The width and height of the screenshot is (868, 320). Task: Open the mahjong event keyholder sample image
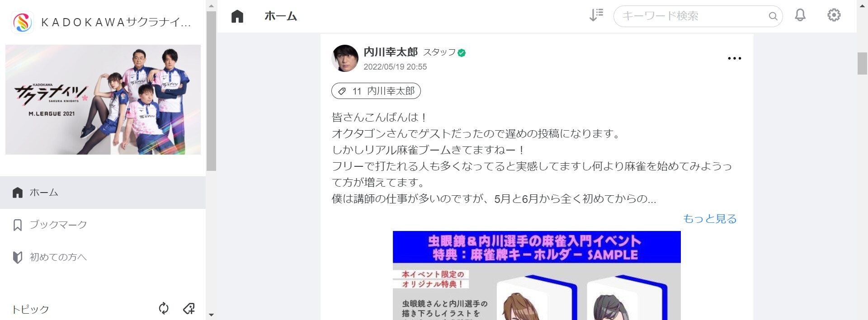[x=537, y=275]
